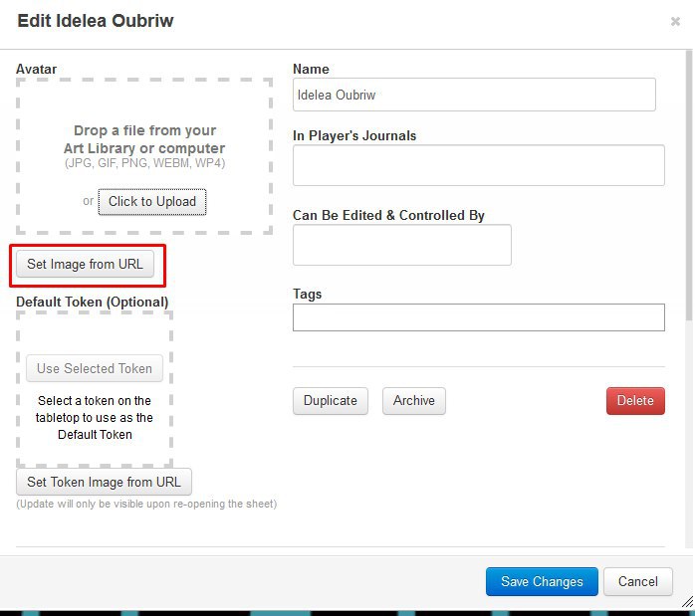Click Use Selected Token button
The image size is (695, 616).
point(95,368)
